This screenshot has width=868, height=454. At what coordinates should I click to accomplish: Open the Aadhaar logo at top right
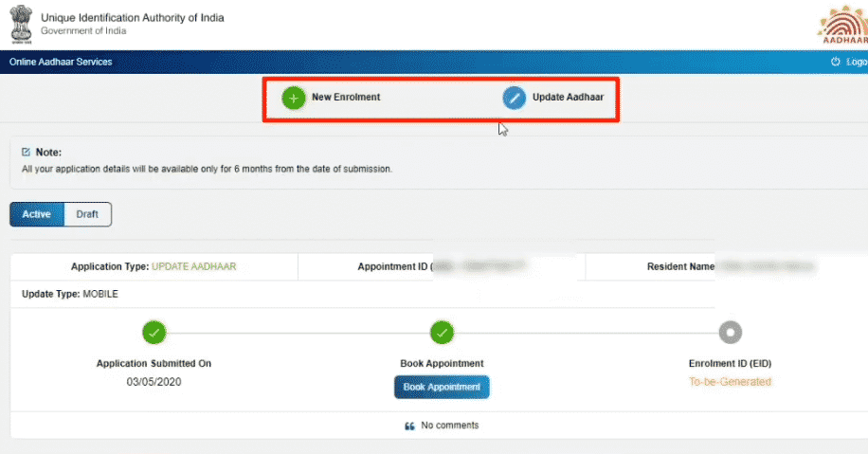(x=841, y=26)
